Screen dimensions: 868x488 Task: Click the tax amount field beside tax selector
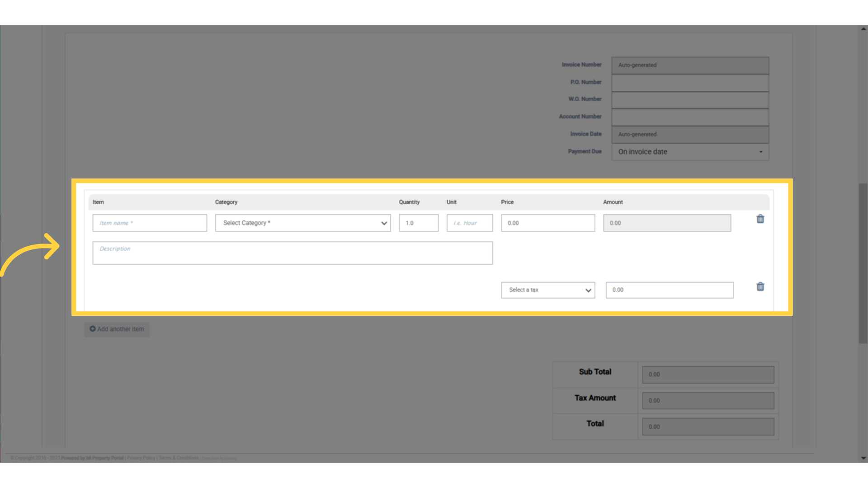click(x=669, y=290)
